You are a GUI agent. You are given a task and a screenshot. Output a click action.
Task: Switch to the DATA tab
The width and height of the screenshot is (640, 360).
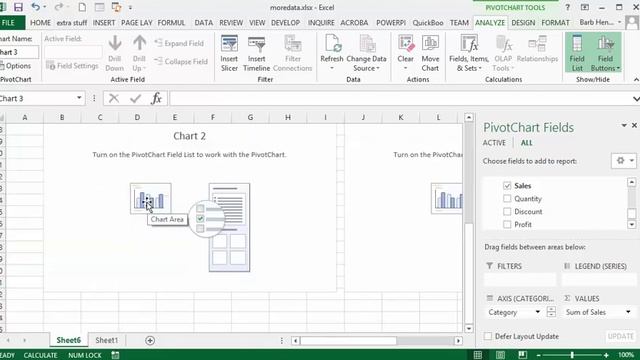tap(204, 23)
